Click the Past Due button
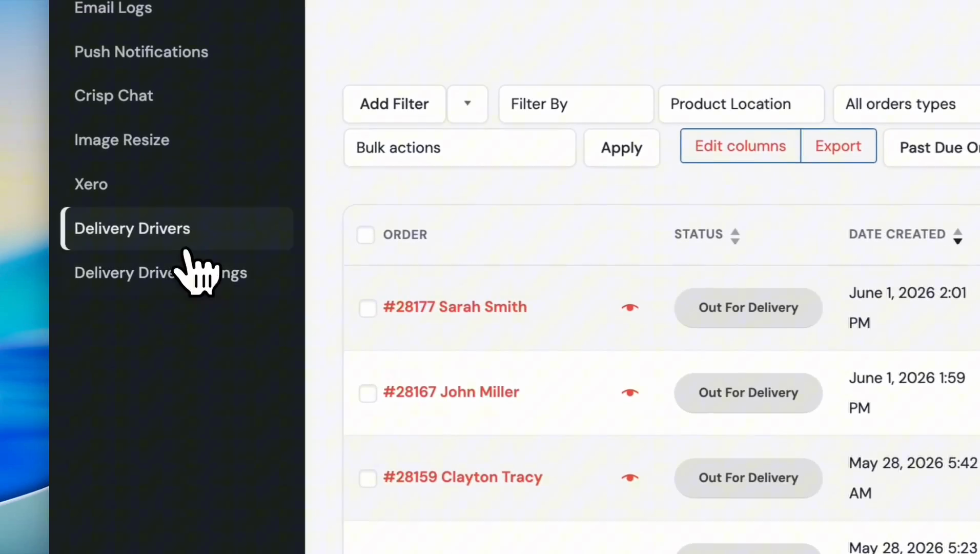 [x=932, y=148]
